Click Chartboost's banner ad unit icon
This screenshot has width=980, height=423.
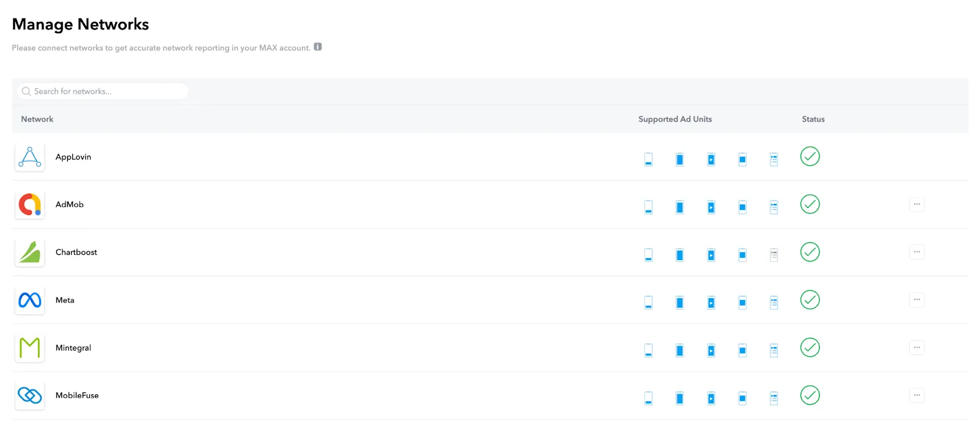648,255
